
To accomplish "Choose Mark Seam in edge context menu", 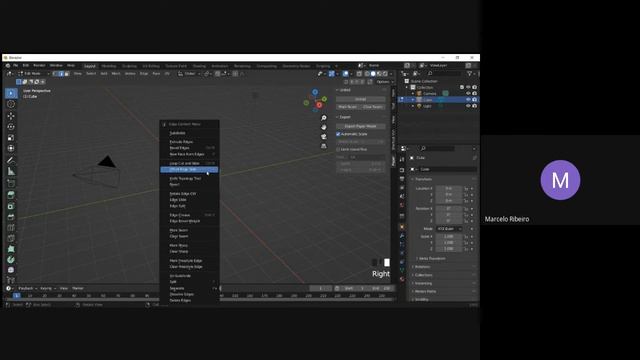I will tap(189, 230).
